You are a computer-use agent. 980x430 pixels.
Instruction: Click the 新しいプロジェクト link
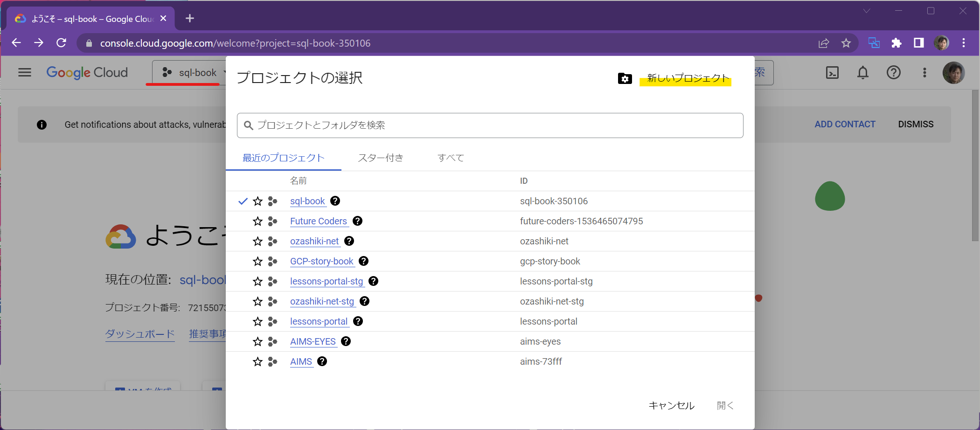click(x=685, y=78)
